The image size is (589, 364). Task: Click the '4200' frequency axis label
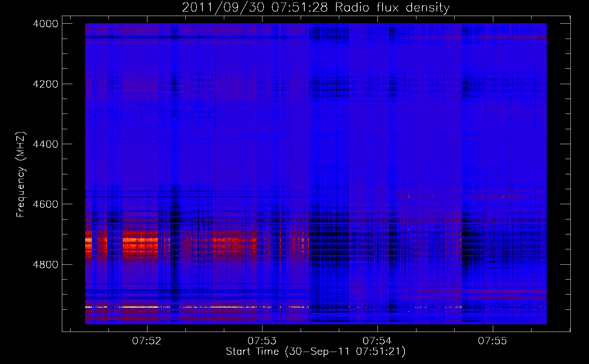(46, 84)
